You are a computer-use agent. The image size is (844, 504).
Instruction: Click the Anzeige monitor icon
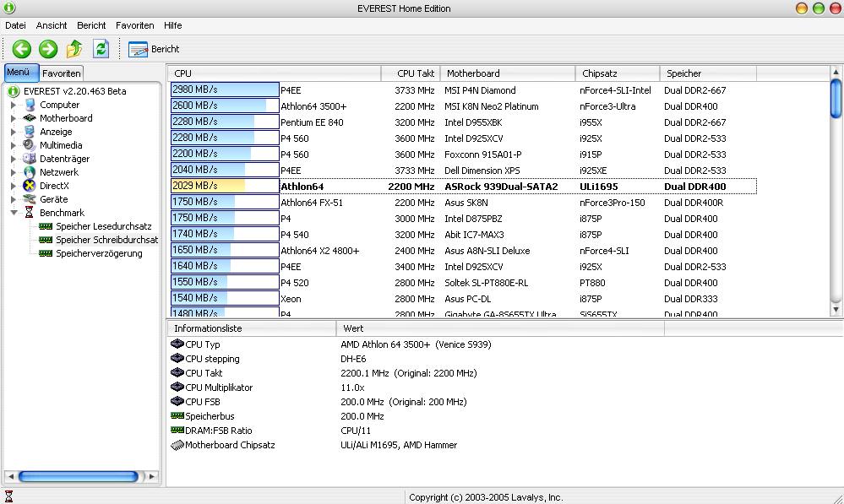tap(30, 132)
